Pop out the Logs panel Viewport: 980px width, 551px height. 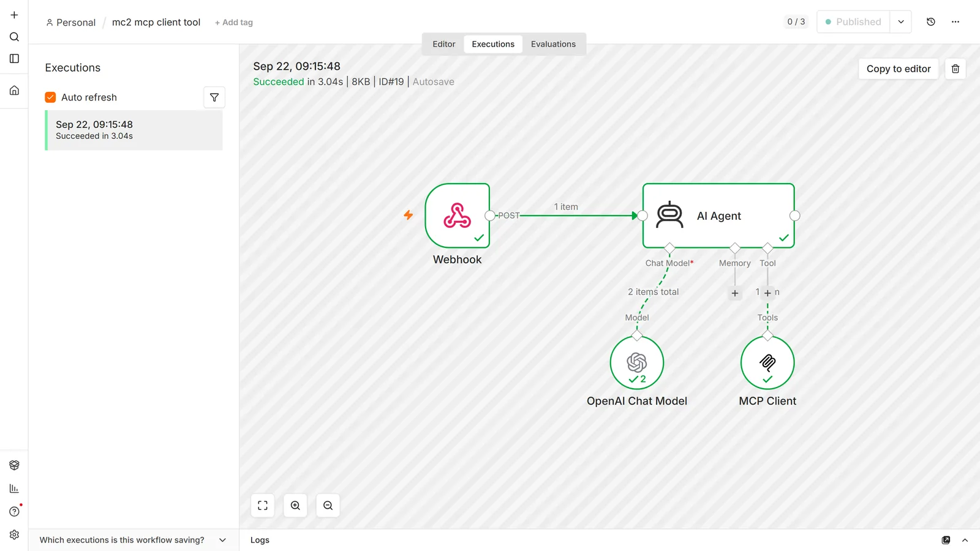(x=946, y=540)
